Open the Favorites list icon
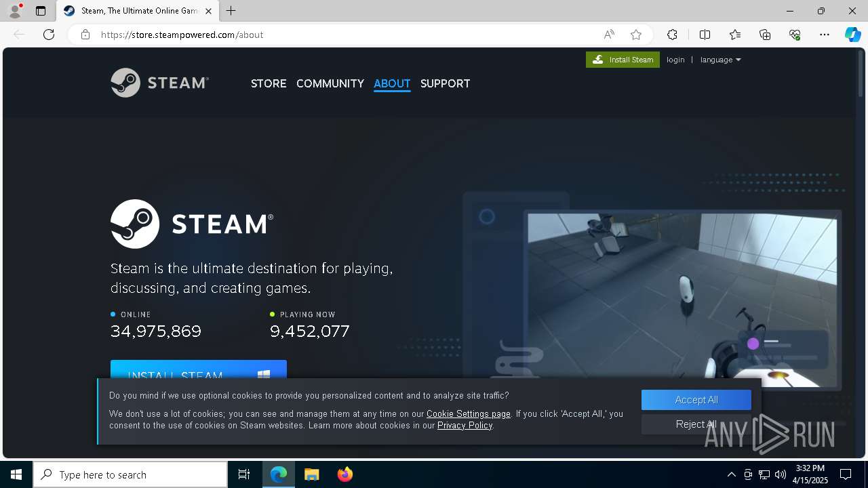The image size is (868, 488). (735, 35)
